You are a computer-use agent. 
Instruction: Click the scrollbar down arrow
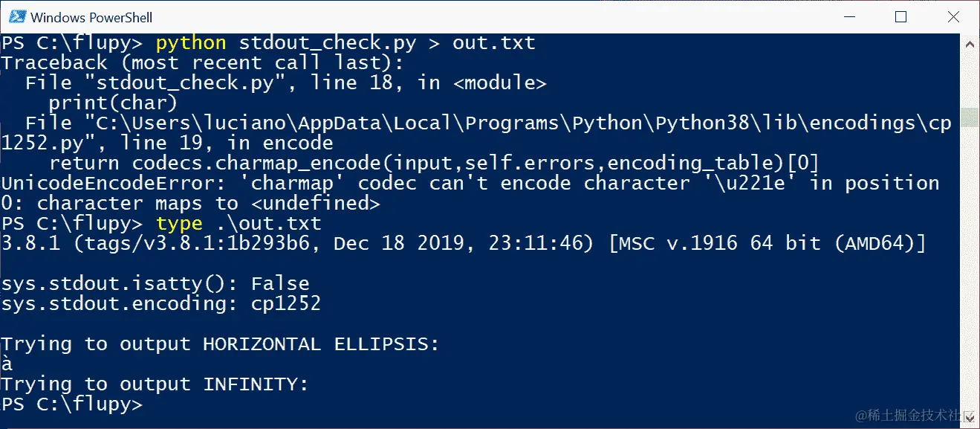[969, 419]
